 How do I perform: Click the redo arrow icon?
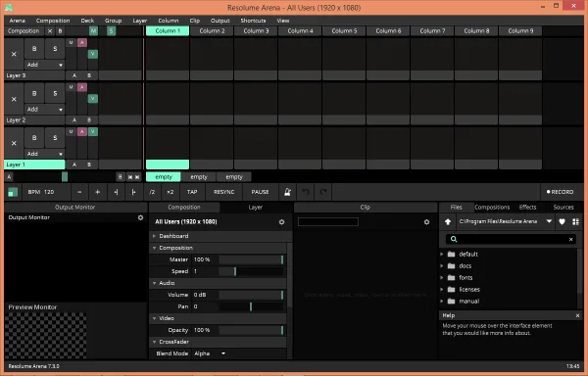323,192
